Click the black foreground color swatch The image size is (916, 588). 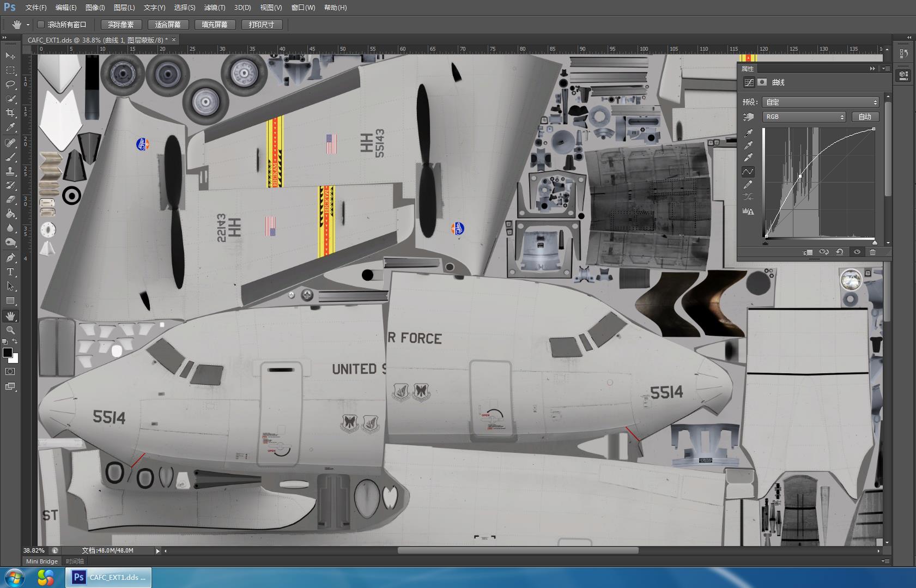[x=7, y=352]
